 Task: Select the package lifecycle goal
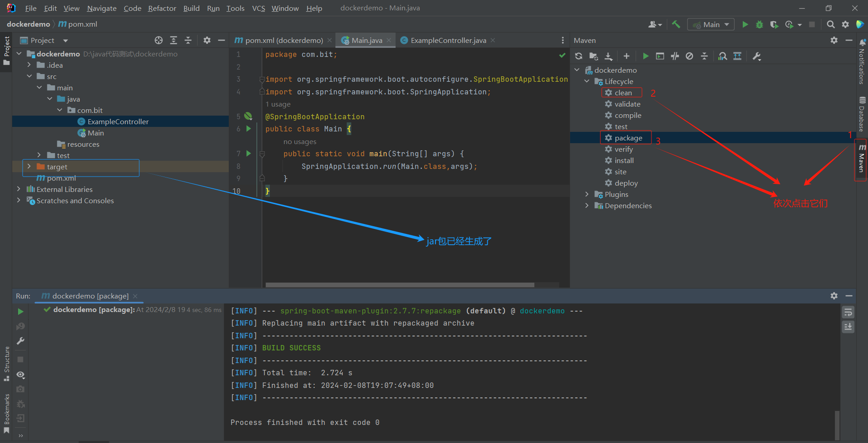628,138
